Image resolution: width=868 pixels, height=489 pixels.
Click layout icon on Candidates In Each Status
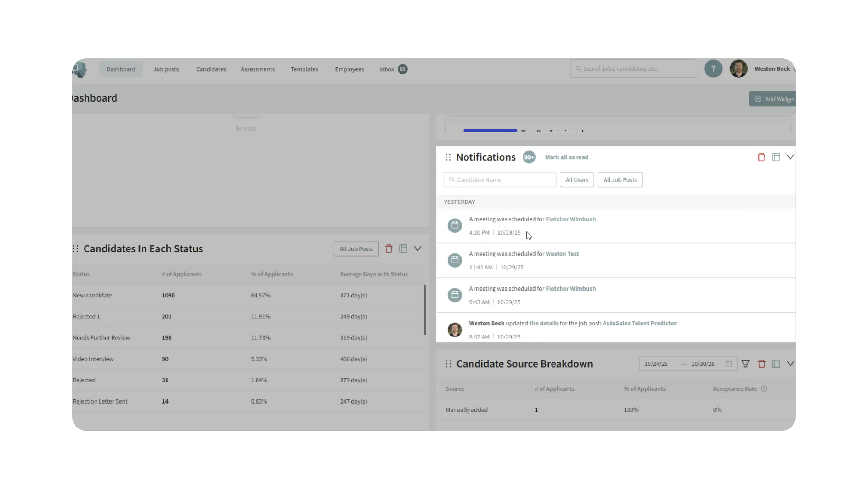pyautogui.click(x=403, y=249)
